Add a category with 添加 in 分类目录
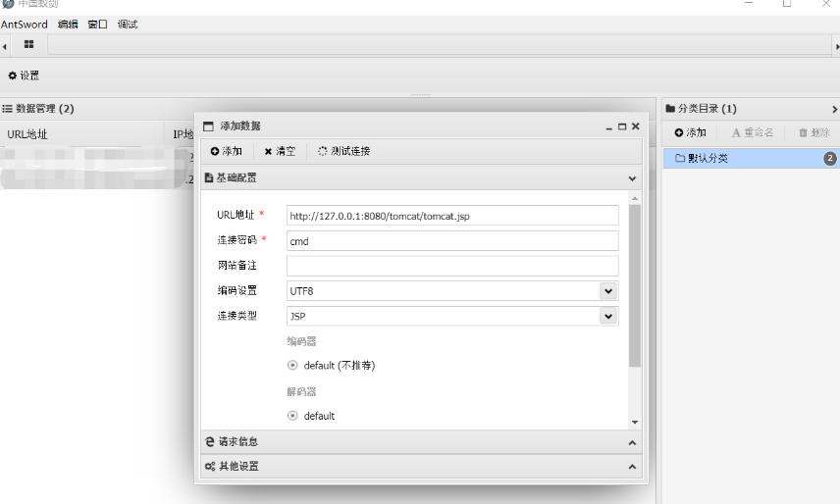The height and width of the screenshot is (504, 840). 691,132
